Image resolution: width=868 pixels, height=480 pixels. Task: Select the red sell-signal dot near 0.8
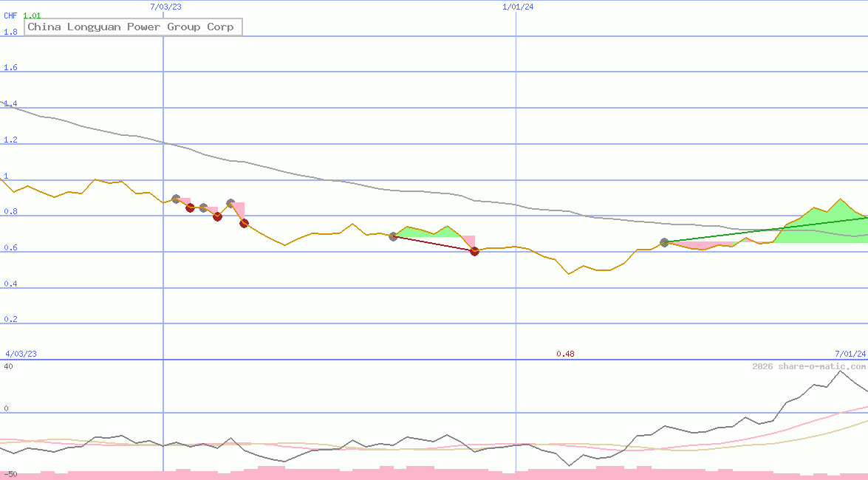[190, 208]
